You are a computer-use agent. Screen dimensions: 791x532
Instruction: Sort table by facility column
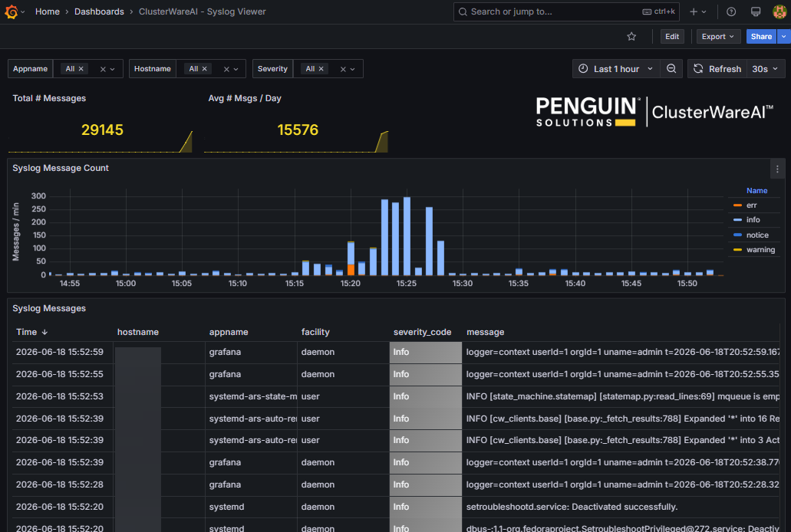pyautogui.click(x=315, y=332)
